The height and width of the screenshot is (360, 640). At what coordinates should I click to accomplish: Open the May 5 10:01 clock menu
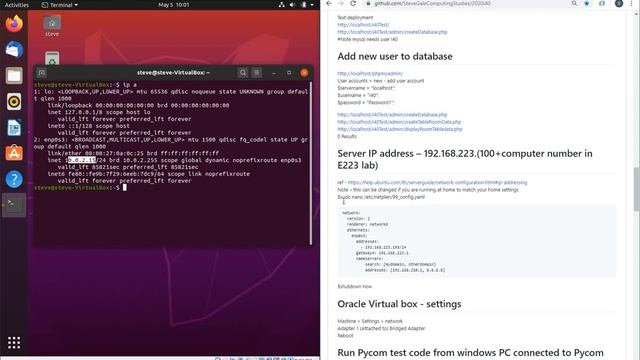click(173, 5)
